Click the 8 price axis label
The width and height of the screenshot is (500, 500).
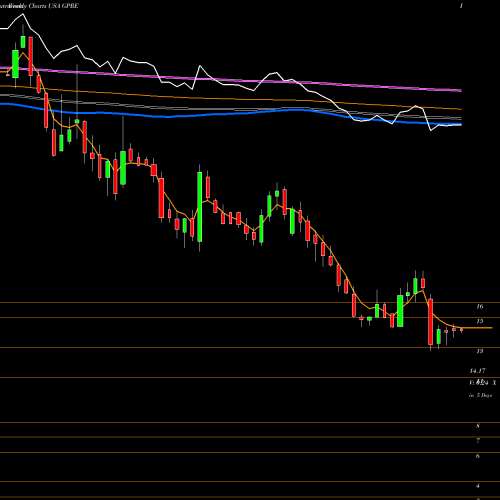click(478, 426)
